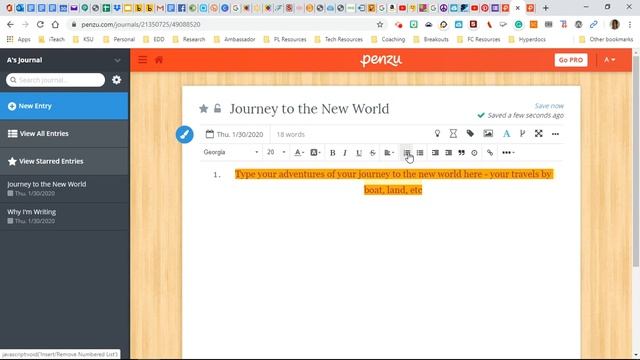Toggle the bulleted list button

[x=420, y=153]
